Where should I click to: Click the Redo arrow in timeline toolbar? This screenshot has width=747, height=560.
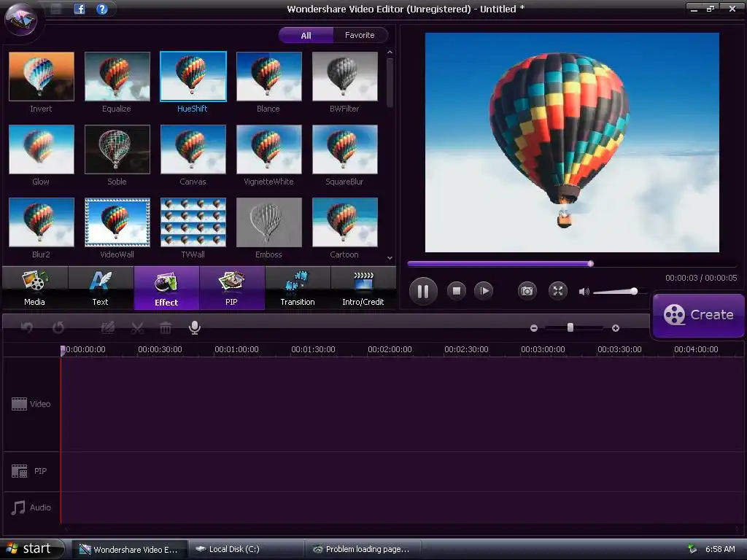(58, 327)
